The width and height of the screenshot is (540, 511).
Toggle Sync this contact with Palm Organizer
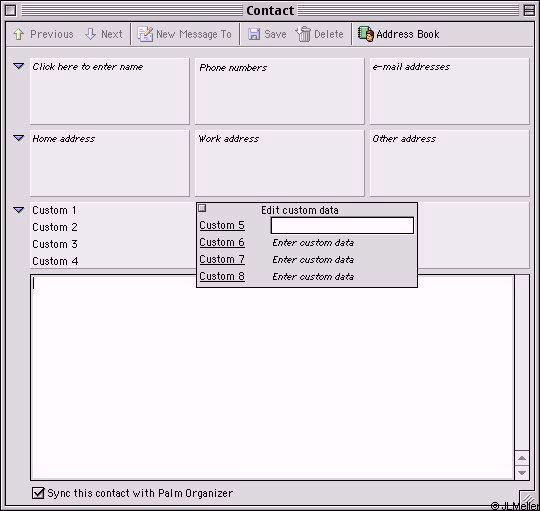point(38,493)
